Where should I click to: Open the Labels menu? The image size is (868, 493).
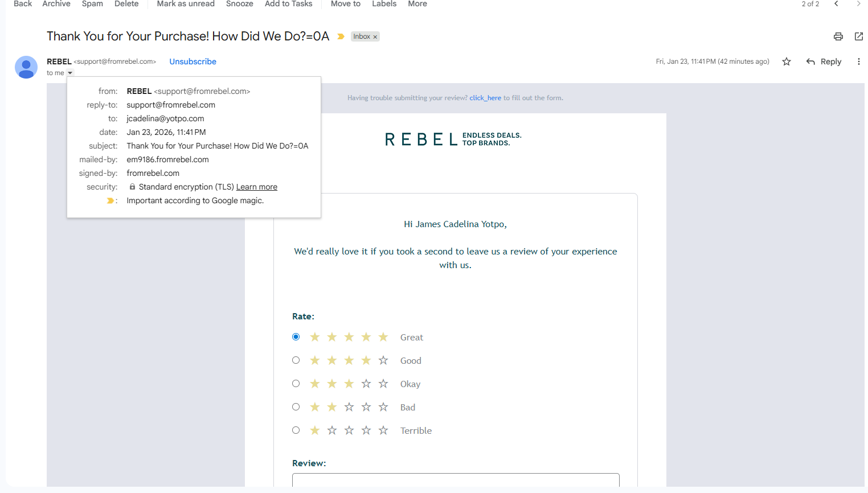(x=384, y=4)
